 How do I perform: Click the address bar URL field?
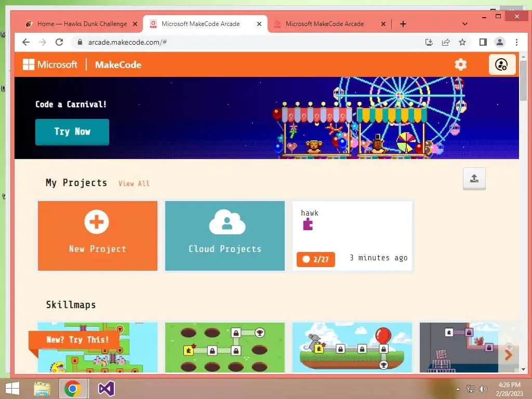pyautogui.click(x=251, y=42)
